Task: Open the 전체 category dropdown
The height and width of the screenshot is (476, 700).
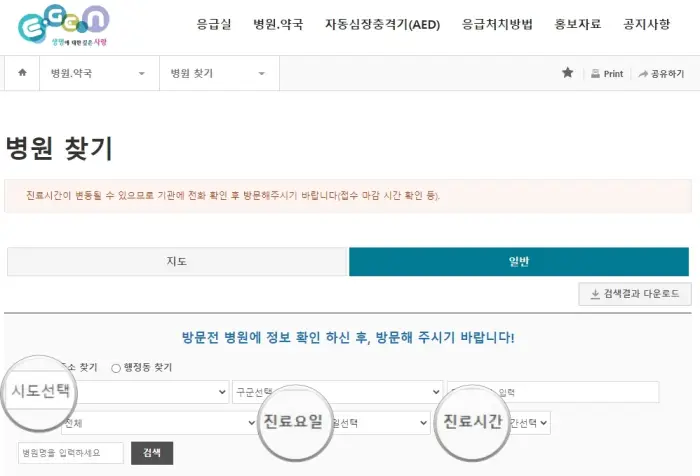Action: click(159, 423)
